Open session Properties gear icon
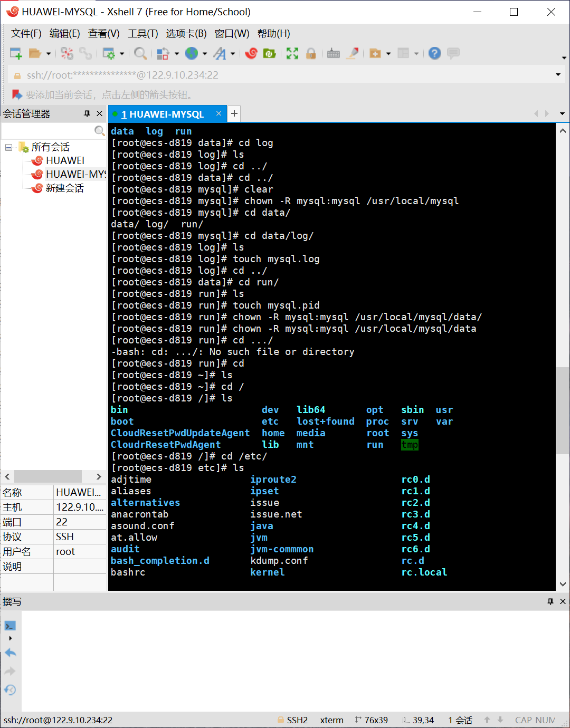The width and height of the screenshot is (570, 728). click(109, 53)
